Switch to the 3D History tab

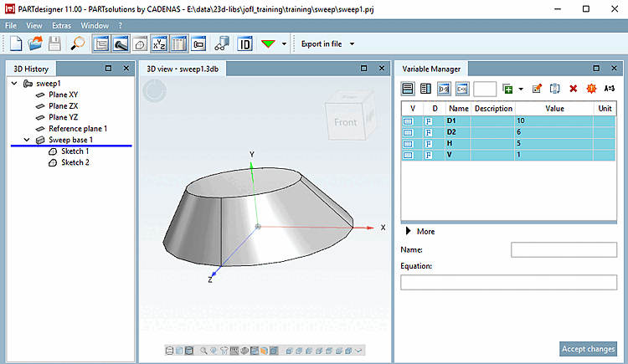[x=32, y=68]
